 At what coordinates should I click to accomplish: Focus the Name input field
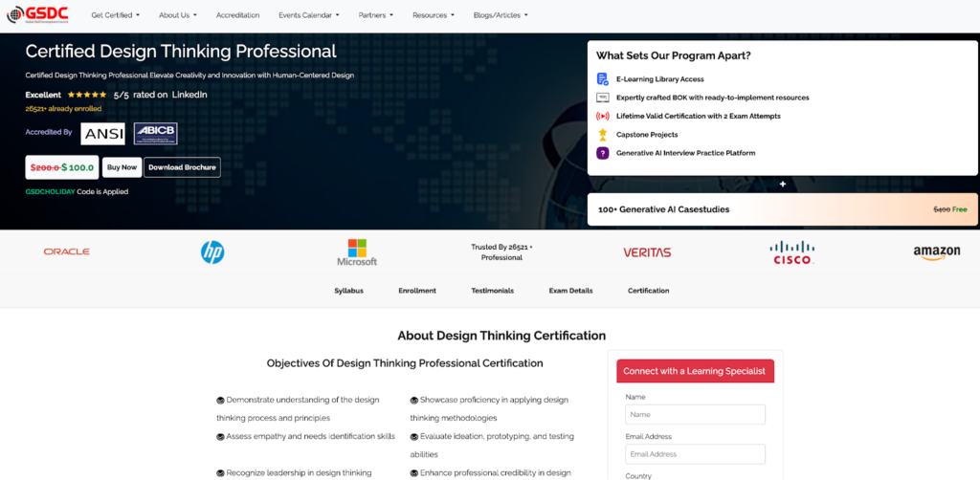click(x=695, y=414)
